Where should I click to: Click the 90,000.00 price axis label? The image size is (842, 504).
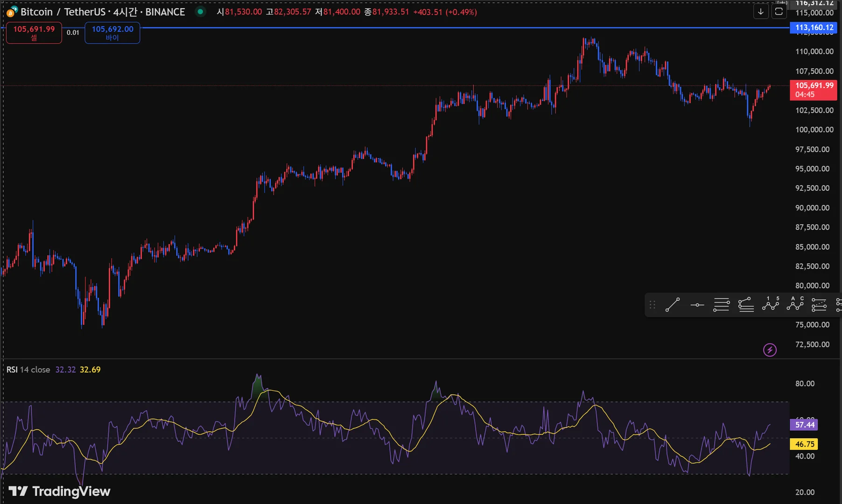813,208
